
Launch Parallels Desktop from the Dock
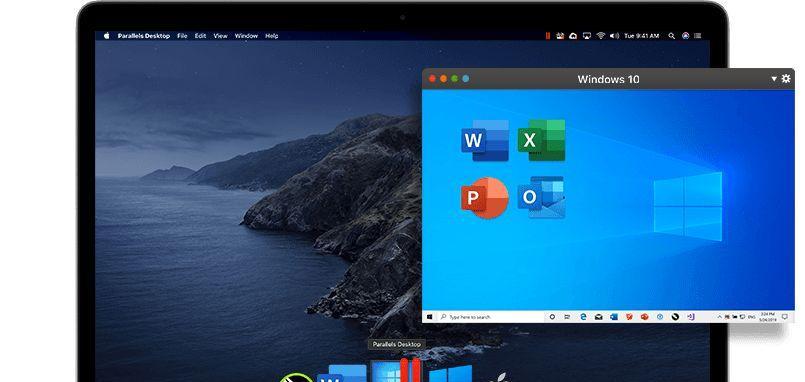pyautogui.click(x=396, y=371)
